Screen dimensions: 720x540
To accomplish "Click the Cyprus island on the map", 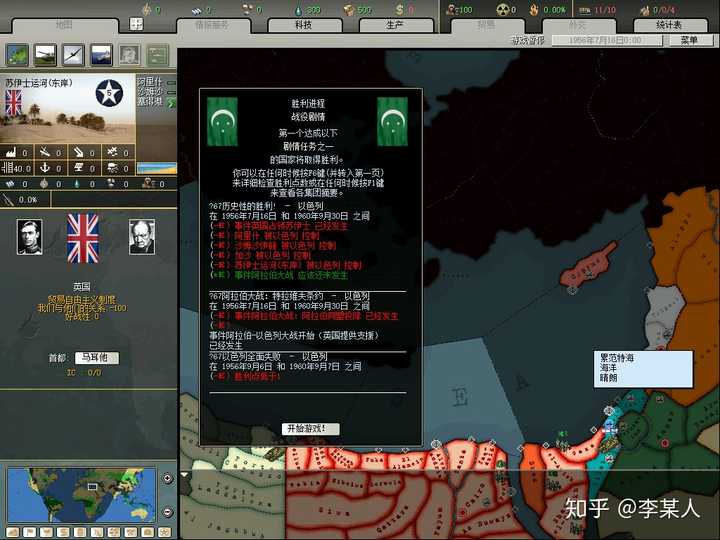I will [587, 266].
